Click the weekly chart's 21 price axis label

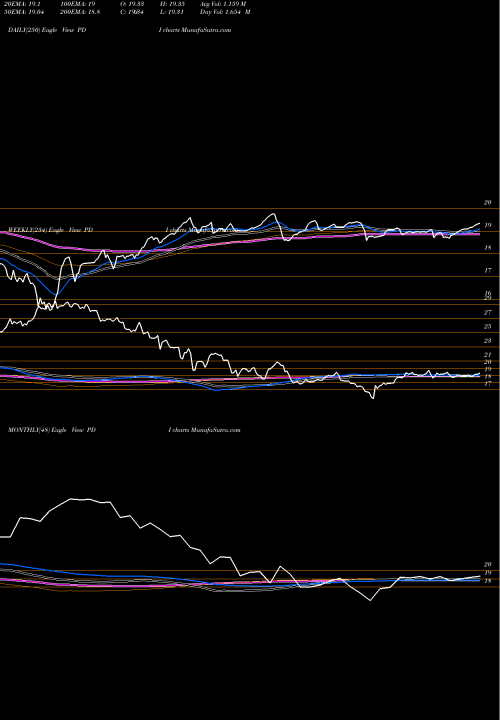tap(488, 355)
